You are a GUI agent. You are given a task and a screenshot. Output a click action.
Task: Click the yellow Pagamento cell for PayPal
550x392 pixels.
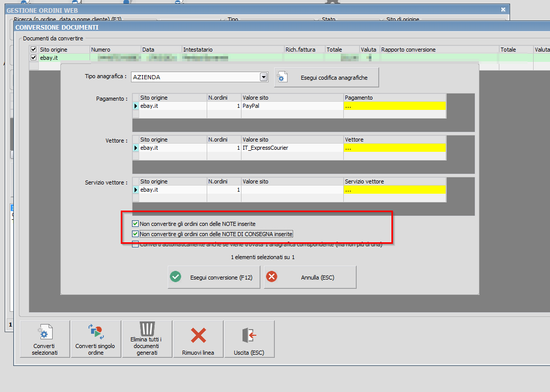tap(394, 106)
